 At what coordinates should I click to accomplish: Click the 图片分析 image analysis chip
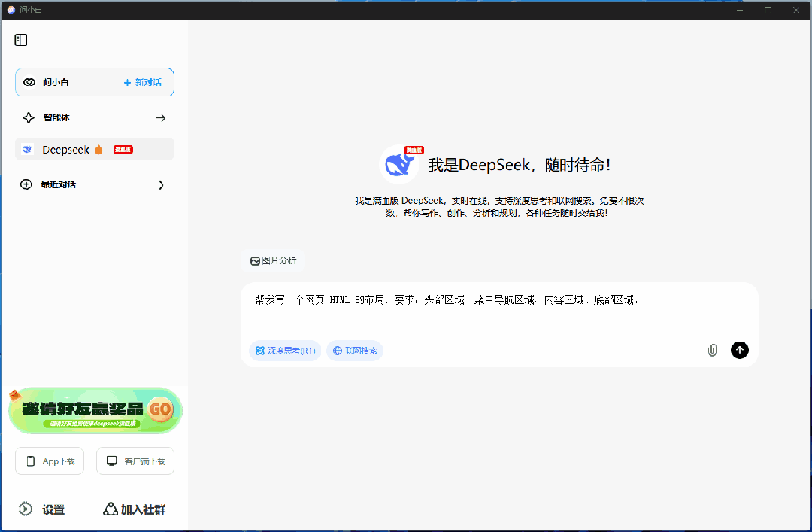click(273, 260)
